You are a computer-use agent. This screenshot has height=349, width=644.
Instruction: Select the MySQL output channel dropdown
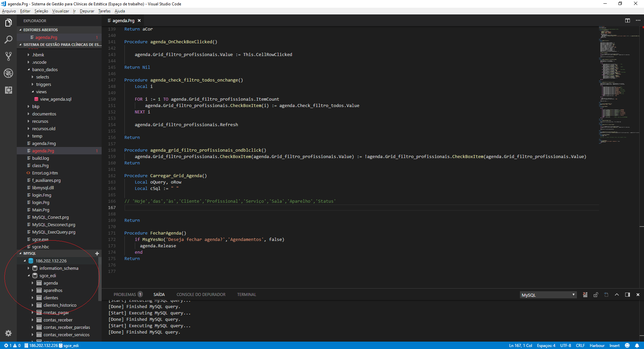click(x=548, y=295)
